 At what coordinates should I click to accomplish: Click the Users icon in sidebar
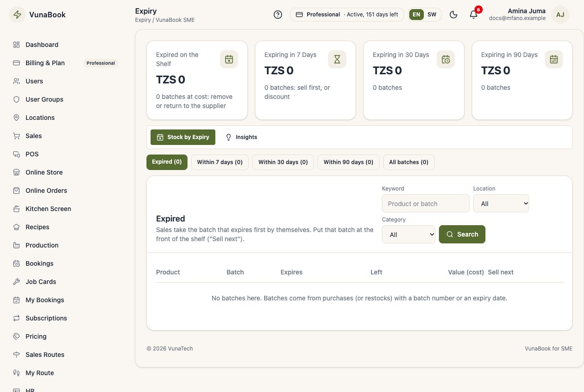[16, 81]
